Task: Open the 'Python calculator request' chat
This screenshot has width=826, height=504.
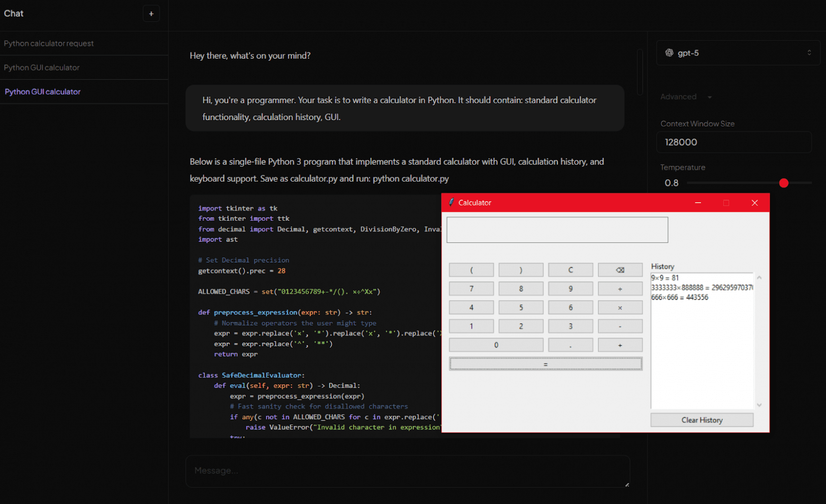Action: (x=49, y=43)
